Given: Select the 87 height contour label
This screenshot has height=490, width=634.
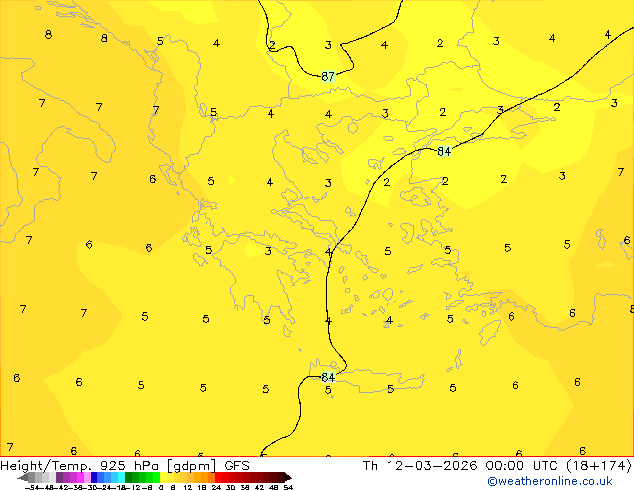Looking at the screenshot, I should pyautogui.click(x=328, y=76).
